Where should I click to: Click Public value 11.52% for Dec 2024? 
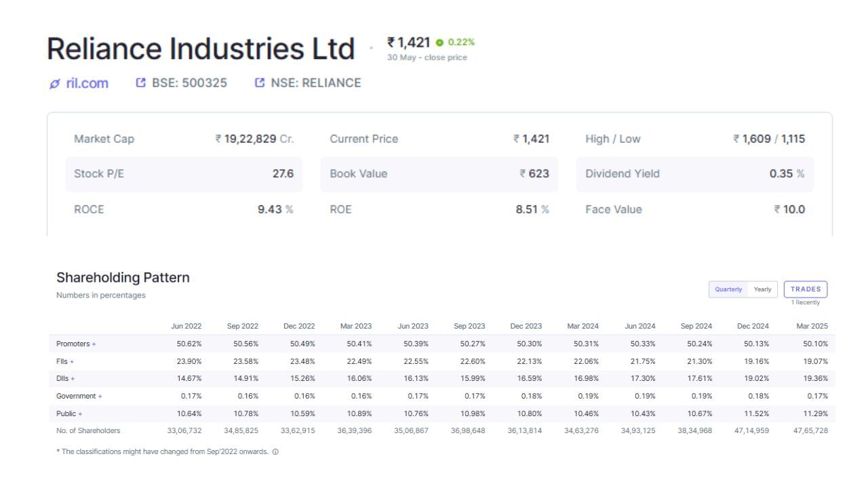[757, 414]
